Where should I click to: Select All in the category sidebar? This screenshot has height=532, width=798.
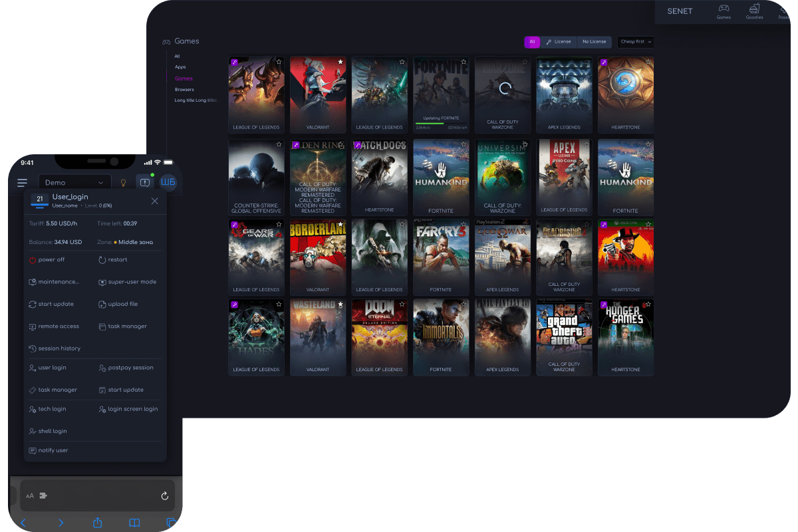177,57
